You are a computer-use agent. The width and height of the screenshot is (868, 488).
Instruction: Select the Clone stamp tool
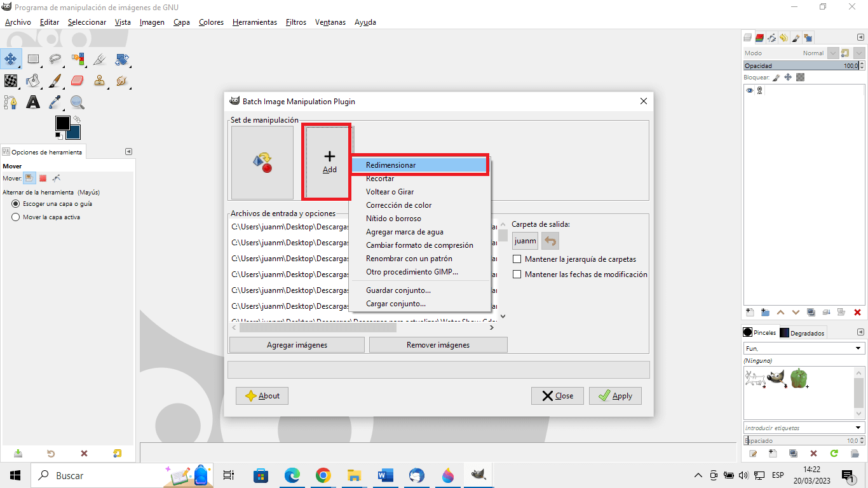click(100, 81)
